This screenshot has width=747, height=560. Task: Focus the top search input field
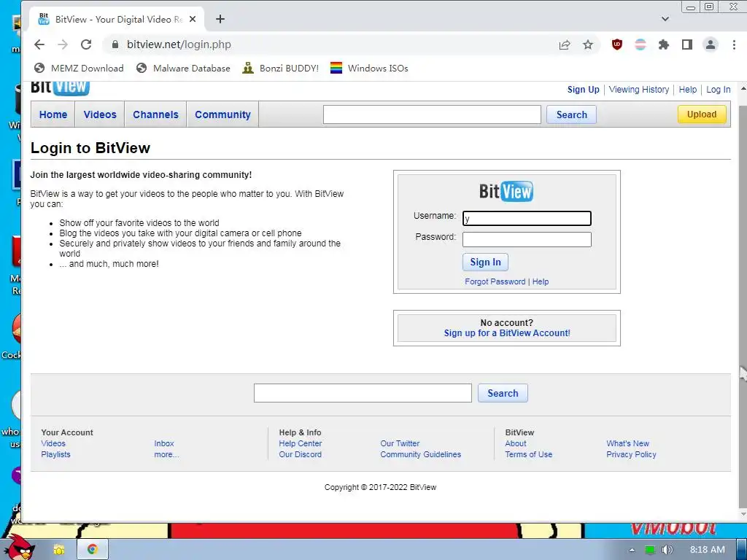(432, 114)
